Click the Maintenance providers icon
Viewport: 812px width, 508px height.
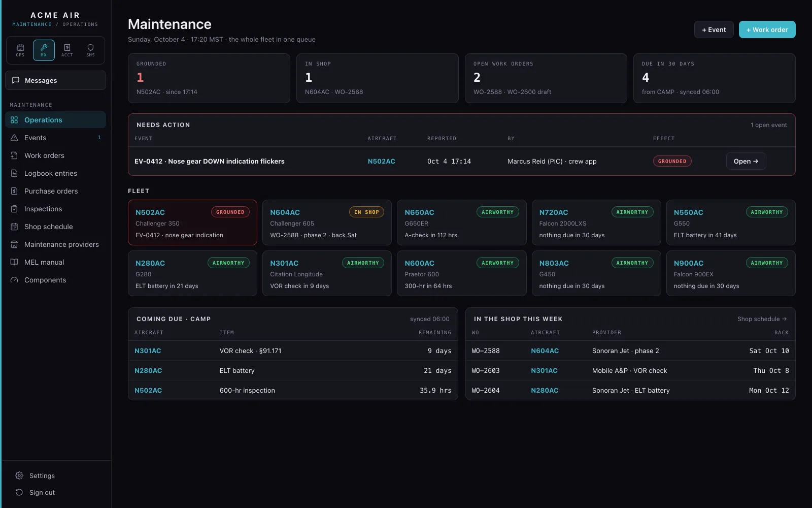[14, 244]
